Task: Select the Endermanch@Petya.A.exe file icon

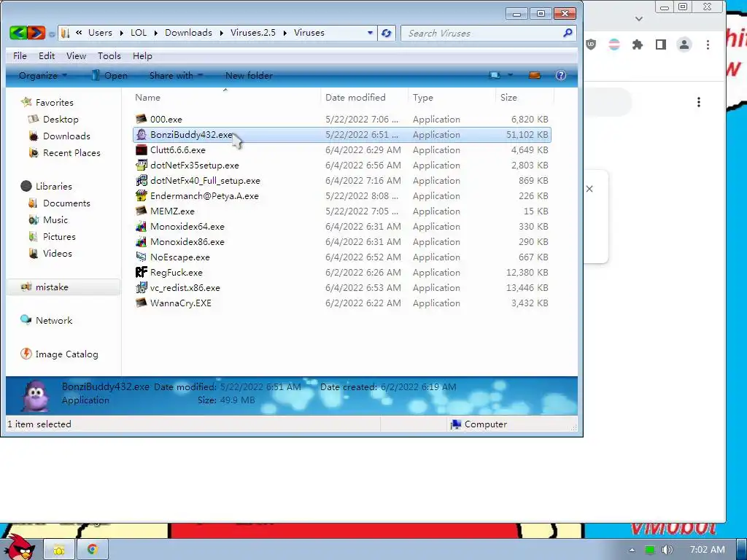Action: (141, 195)
